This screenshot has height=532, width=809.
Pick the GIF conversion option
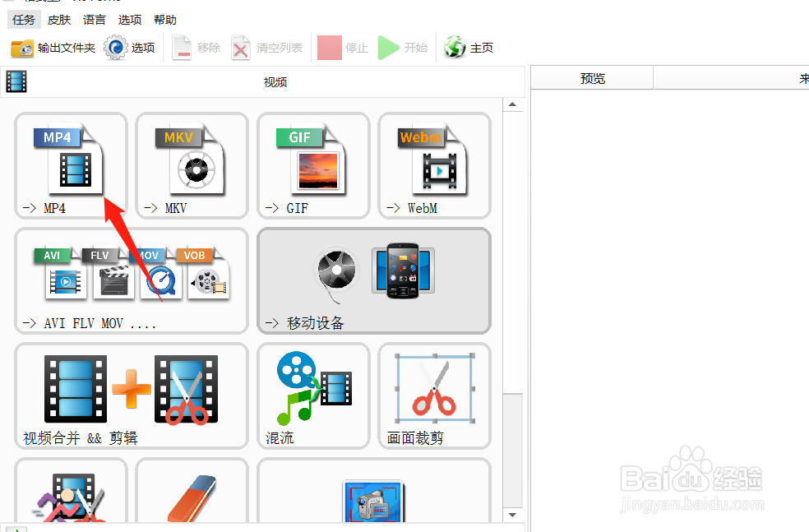tap(314, 165)
